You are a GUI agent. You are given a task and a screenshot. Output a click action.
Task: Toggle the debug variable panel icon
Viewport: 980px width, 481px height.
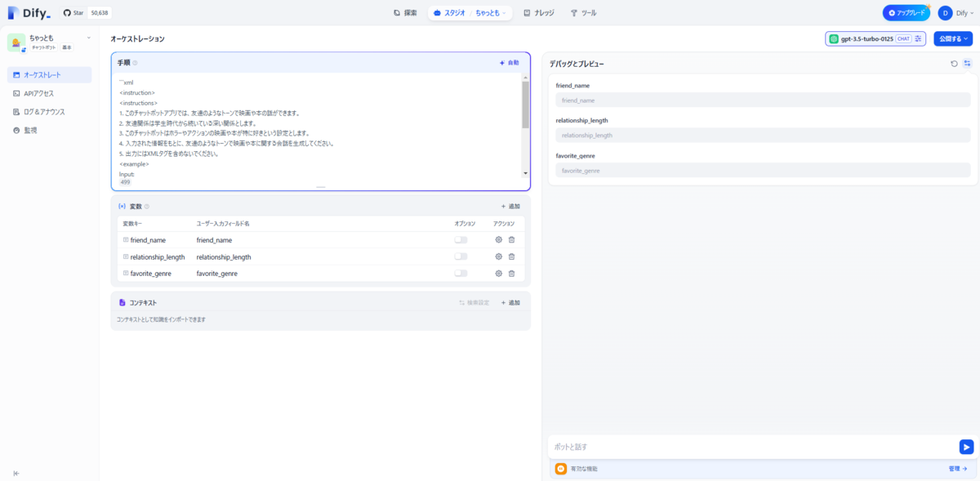967,63
